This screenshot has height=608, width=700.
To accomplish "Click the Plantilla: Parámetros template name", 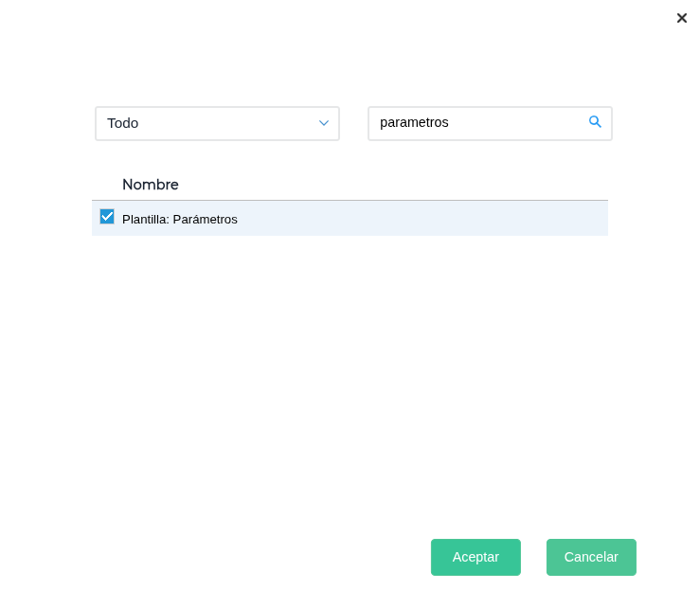I will [180, 219].
